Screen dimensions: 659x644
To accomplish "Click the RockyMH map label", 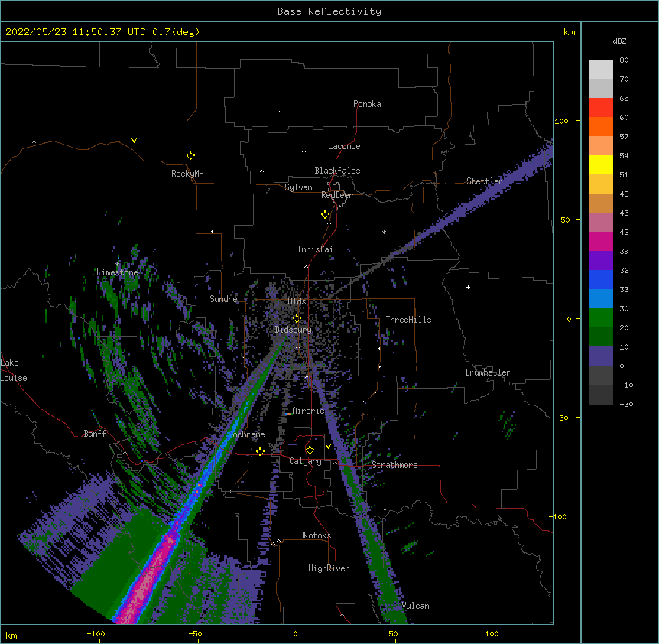I will coord(187,174).
